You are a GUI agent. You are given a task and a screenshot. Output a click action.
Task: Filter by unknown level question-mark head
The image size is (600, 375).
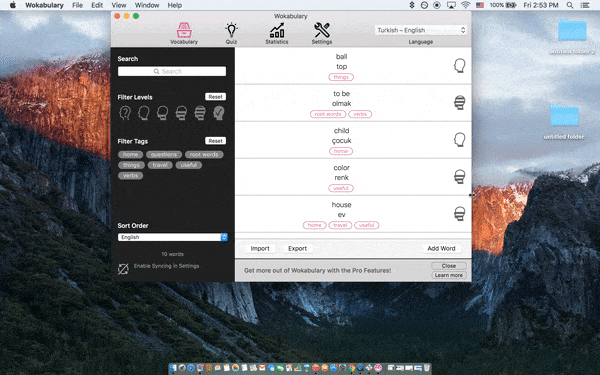coord(125,113)
